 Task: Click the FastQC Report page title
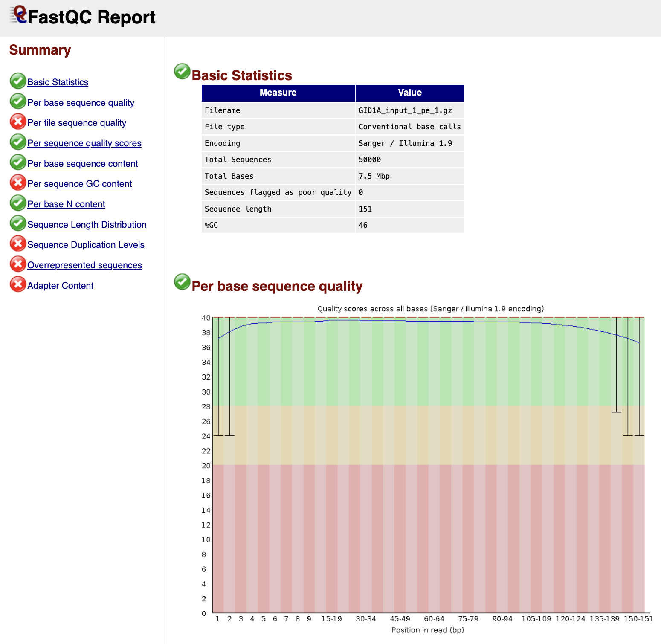pos(91,17)
